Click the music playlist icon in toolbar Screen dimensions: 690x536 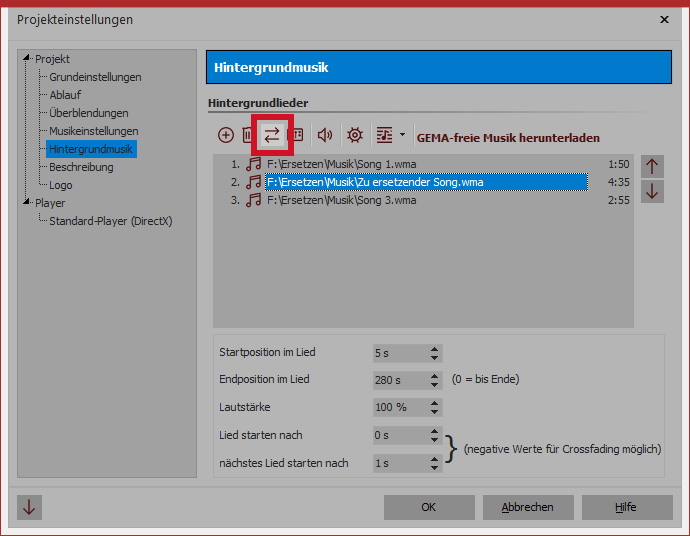(384, 135)
